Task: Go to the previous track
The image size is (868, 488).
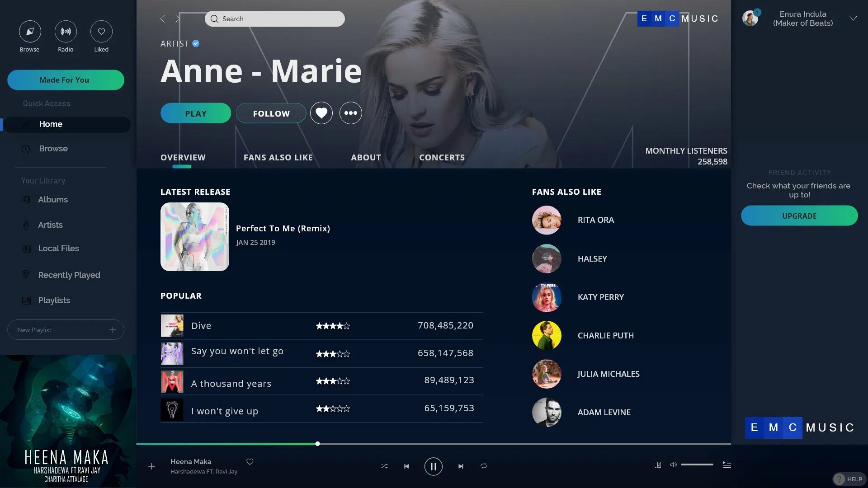Action: point(406,466)
